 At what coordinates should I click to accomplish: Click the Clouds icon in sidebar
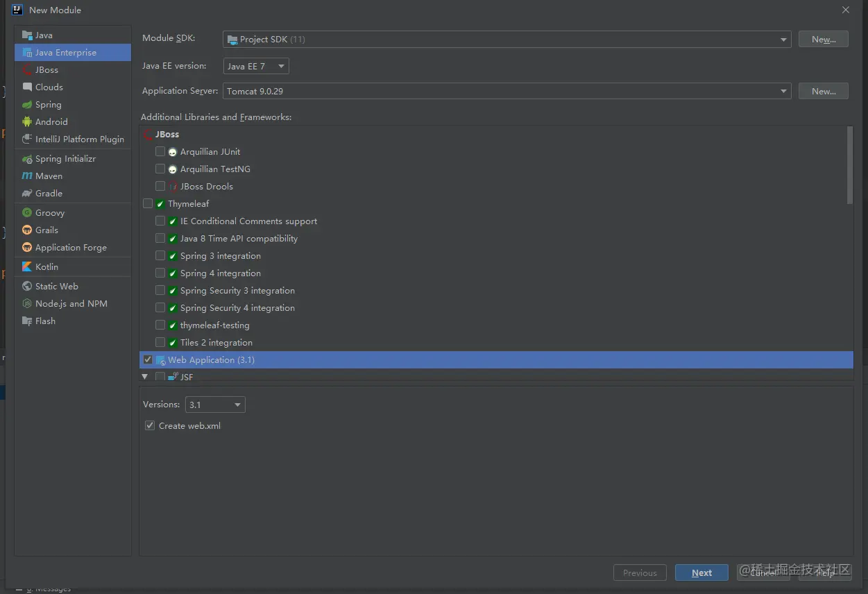click(27, 87)
